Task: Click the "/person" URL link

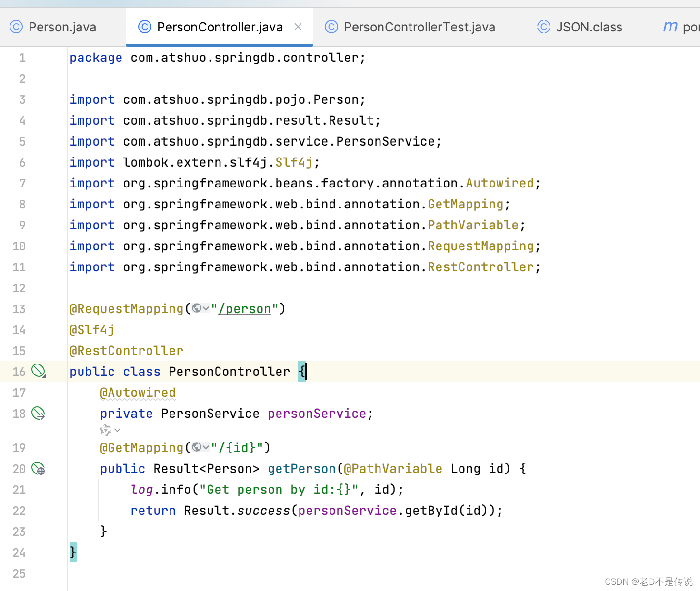Action: 245,309
